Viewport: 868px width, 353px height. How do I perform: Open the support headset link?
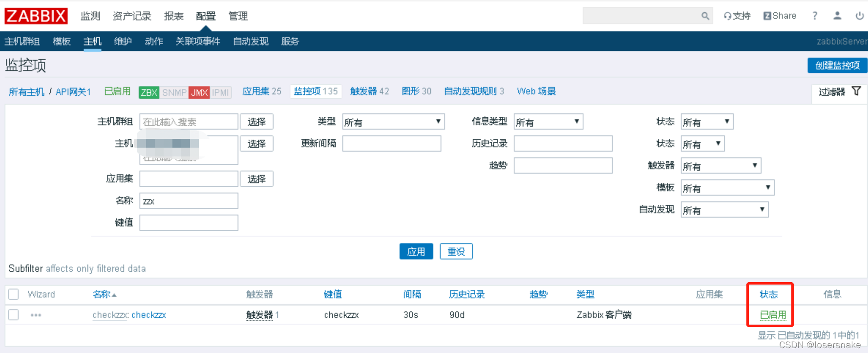pyautogui.click(x=737, y=16)
